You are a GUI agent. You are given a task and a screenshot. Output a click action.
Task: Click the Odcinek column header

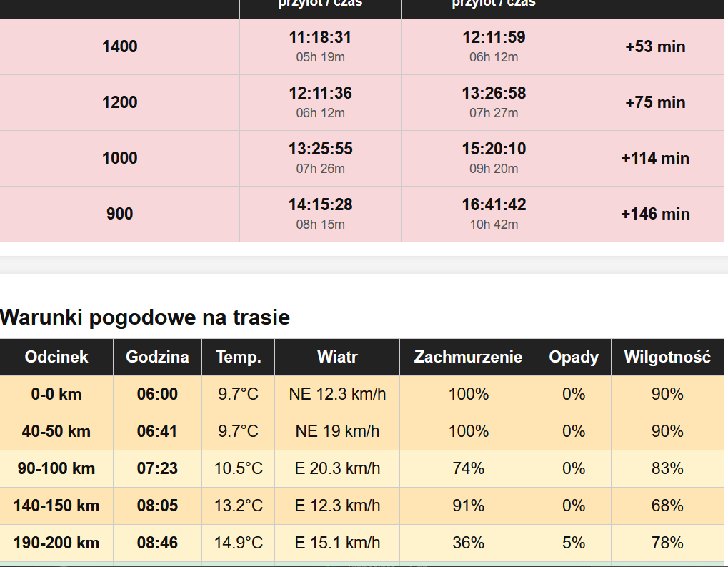[56, 357]
